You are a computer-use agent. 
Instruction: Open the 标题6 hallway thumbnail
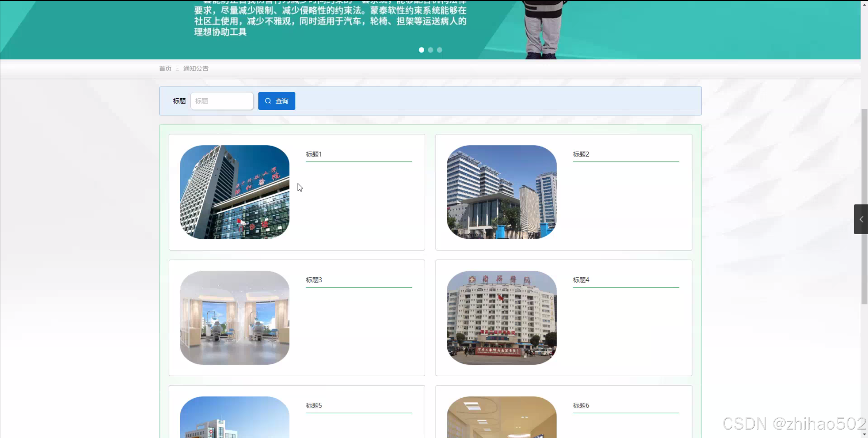(x=501, y=417)
